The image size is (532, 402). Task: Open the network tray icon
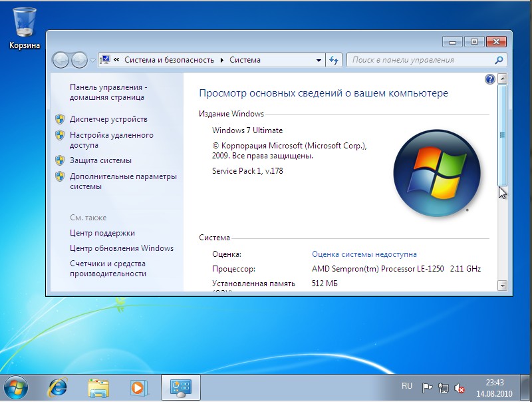[443, 387]
